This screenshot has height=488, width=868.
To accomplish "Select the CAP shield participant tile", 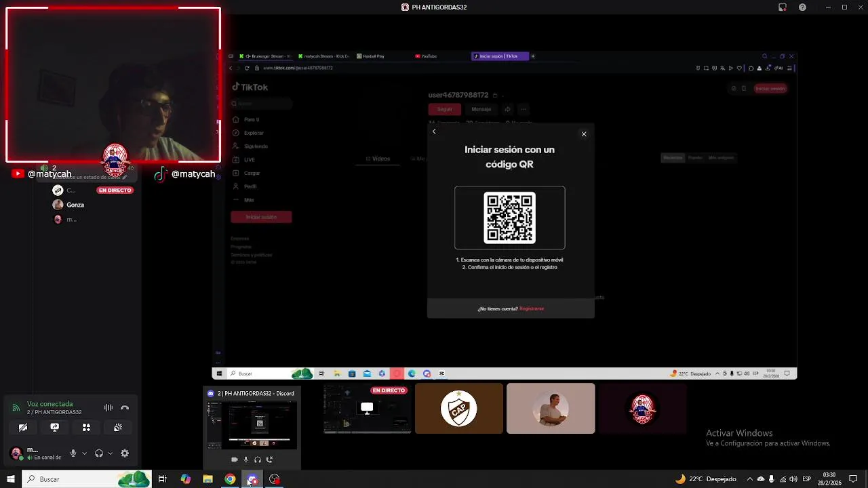I will pyautogui.click(x=459, y=409).
